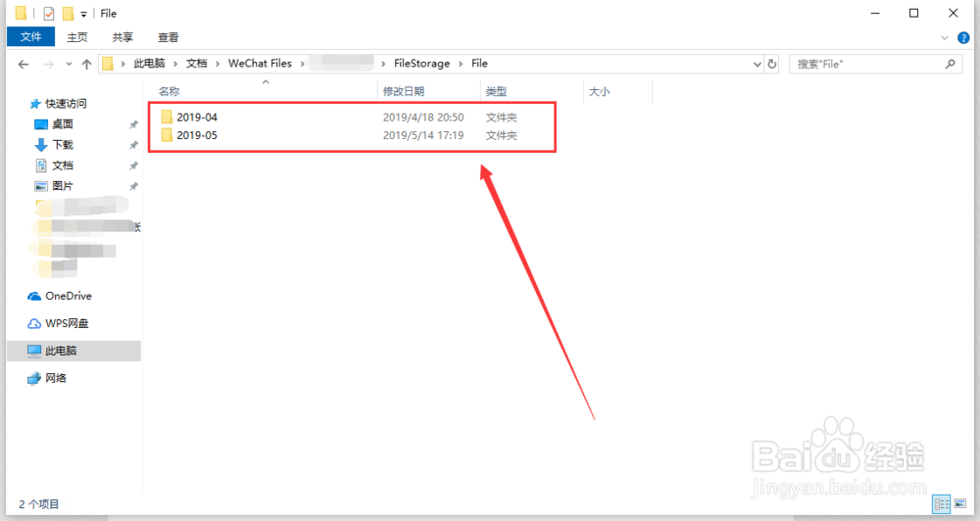Click the properties quick access icon
980x521 pixels.
[x=49, y=13]
